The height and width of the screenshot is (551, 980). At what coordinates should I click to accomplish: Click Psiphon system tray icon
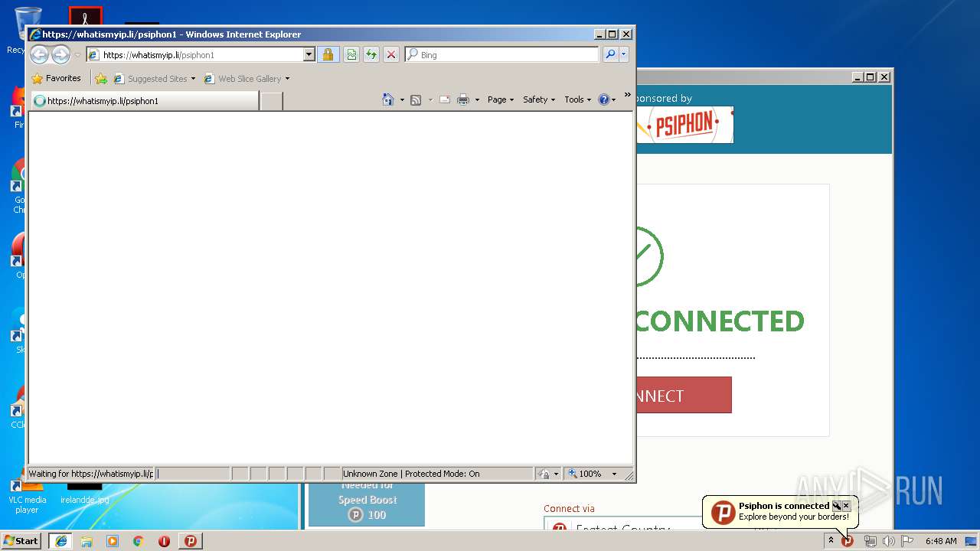(848, 541)
